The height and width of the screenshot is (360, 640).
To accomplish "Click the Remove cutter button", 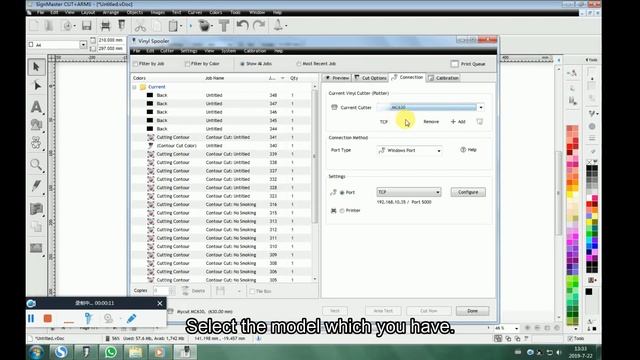I will pos(431,122).
